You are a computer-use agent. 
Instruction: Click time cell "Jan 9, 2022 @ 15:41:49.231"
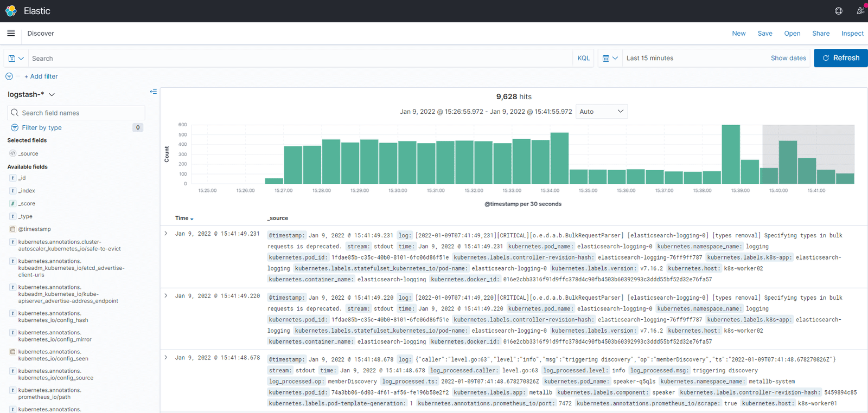coord(218,234)
